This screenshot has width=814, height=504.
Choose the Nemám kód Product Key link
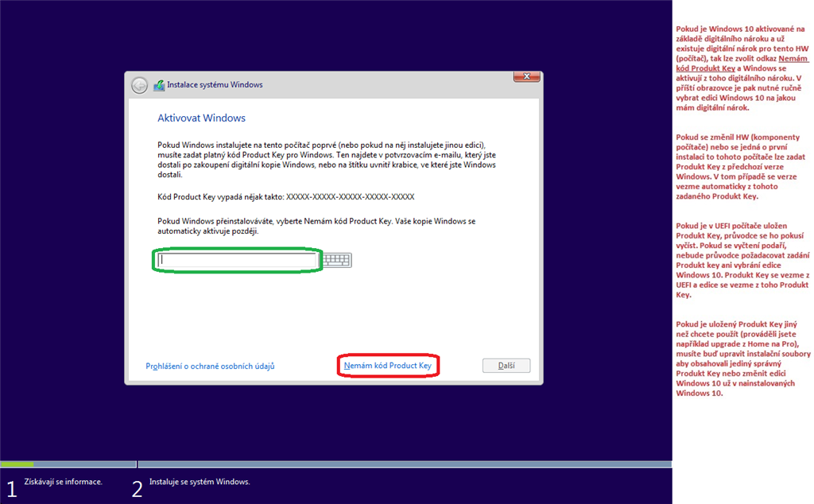point(387,366)
